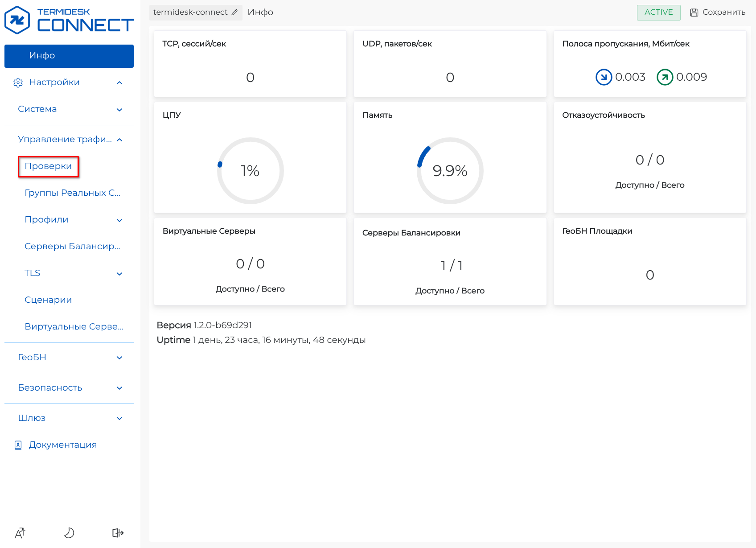The image size is (756, 548).
Task: Click the documentation book icon
Action: tap(18, 445)
